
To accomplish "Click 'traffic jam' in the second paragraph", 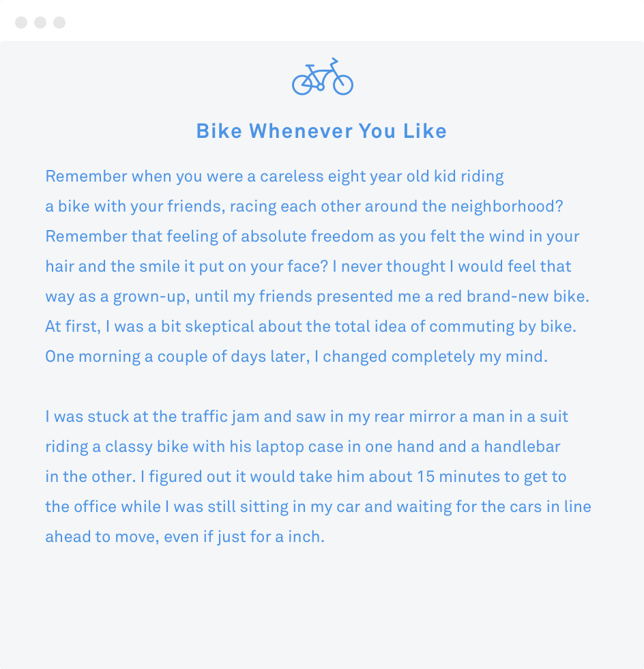I will [220, 417].
